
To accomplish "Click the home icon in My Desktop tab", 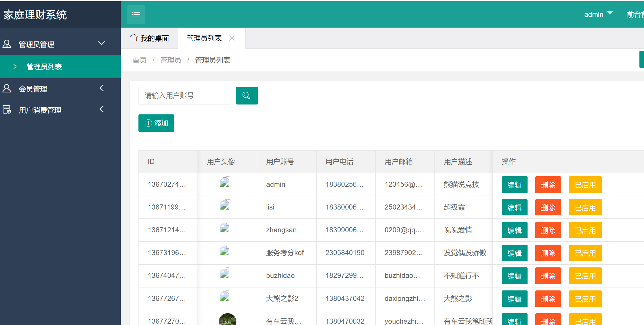I will click(134, 38).
